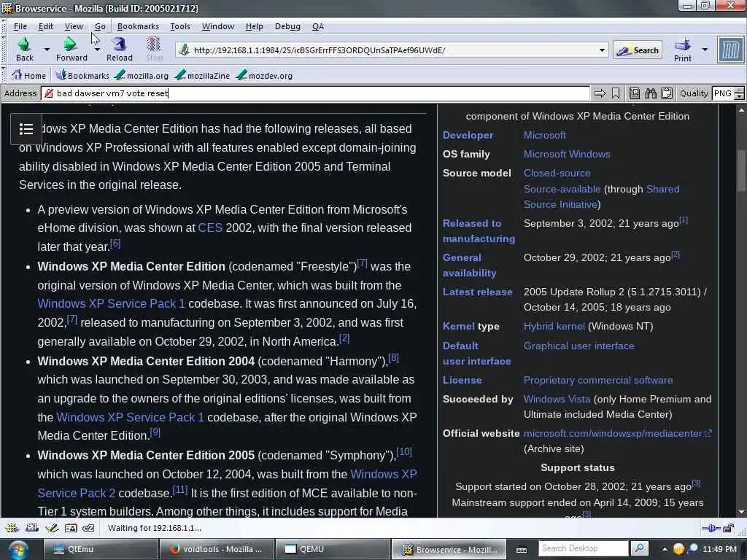The width and height of the screenshot is (747, 560).
Task: Click the Stop loading icon
Action: [x=153, y=44]
